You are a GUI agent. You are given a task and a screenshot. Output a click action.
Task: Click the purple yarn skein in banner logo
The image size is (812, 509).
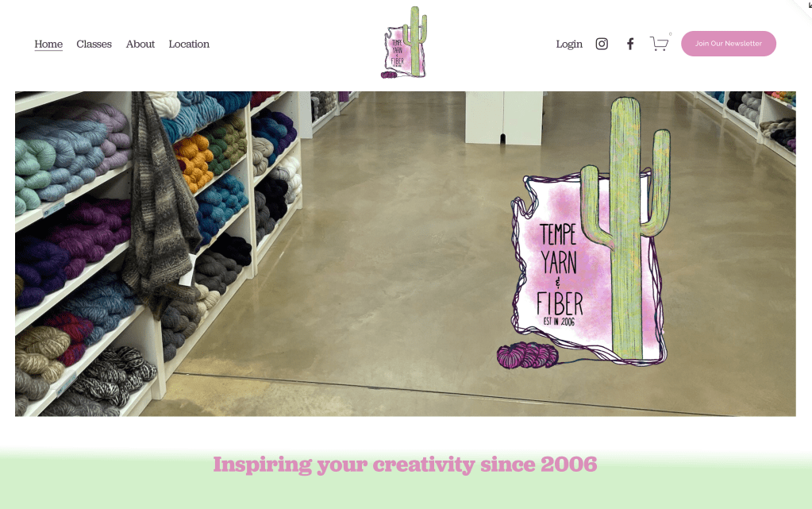point(528,356)
